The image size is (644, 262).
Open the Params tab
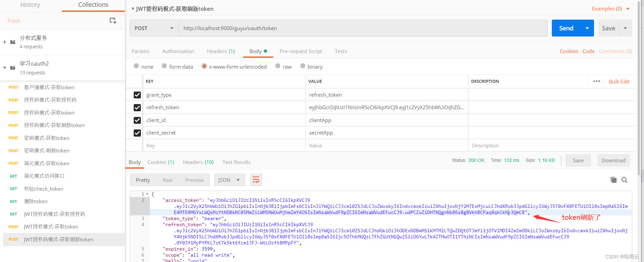click(x=140, y=51)
